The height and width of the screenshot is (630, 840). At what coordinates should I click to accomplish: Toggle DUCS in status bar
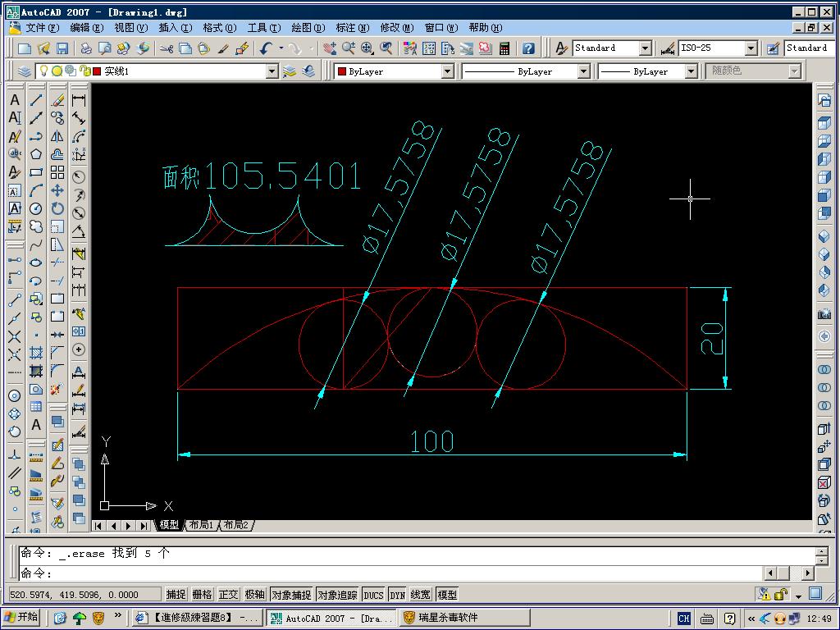click(x=373, y=595)
